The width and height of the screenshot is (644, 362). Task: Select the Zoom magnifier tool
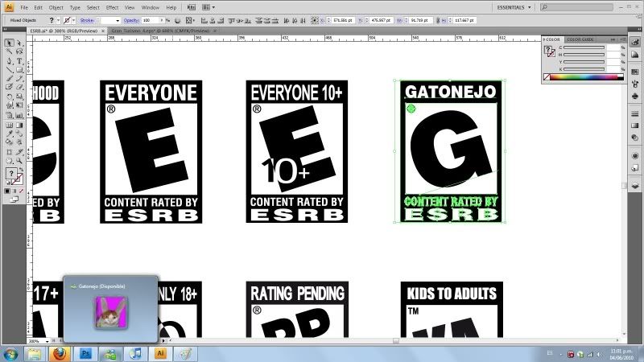click(19, 162)
